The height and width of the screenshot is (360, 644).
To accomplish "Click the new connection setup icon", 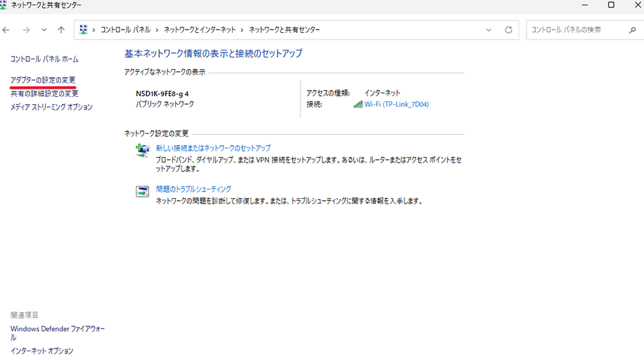I will click(142, 150).
